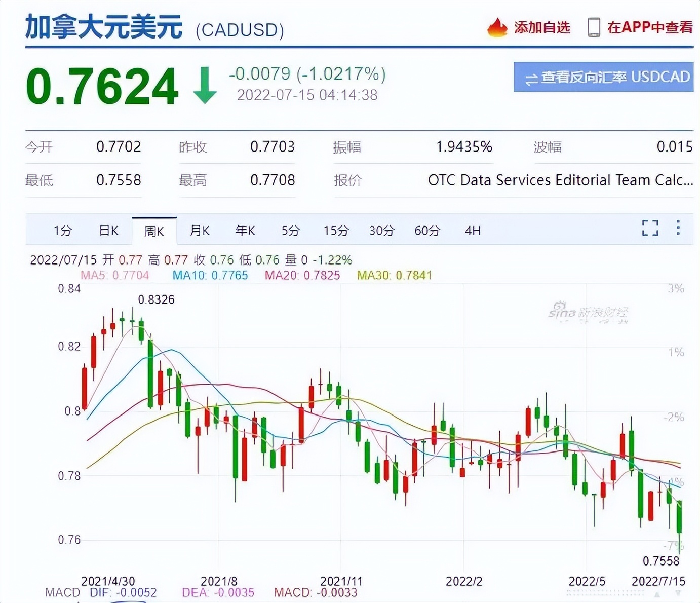Switch to the 日K daily chart tab
The image size is (700, 603).
(108, 231)
